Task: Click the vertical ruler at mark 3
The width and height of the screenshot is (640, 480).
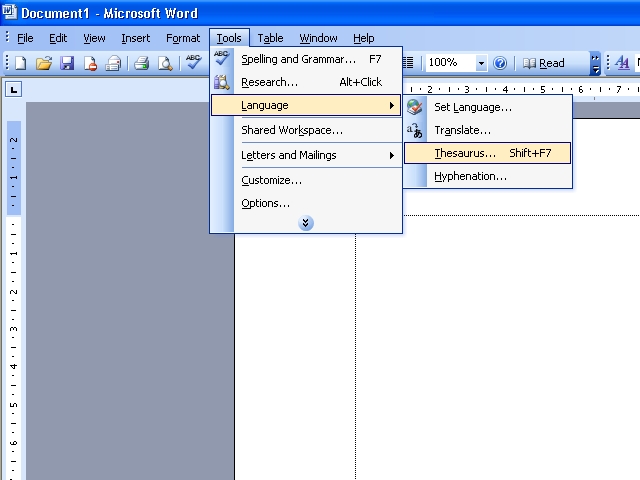Action: pyautogui.click(x=13, y=329)
